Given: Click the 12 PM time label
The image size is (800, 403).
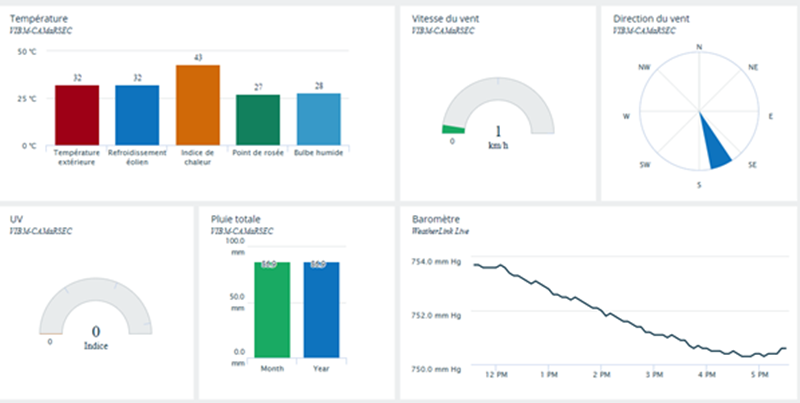Looking at the screenshot, I should tap(495, 374).
